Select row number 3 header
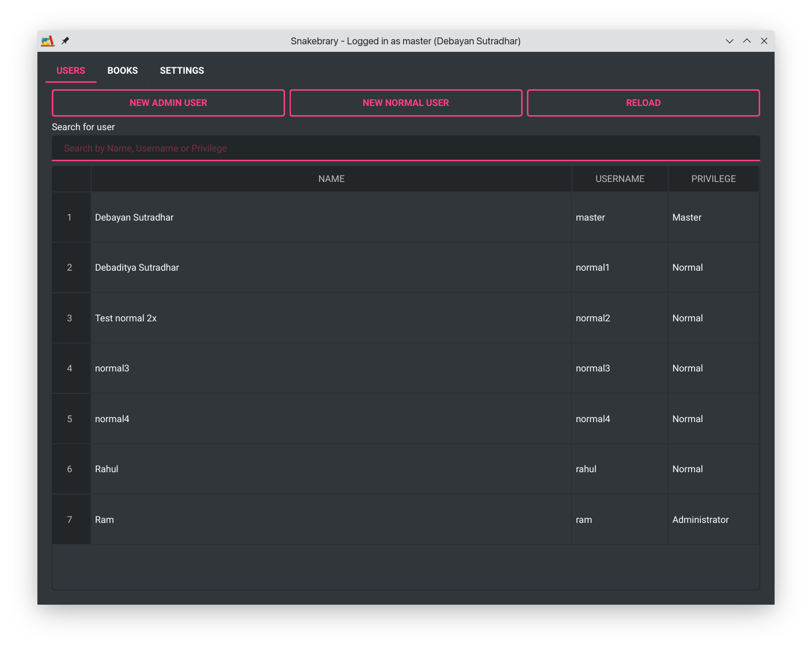The image size is (812, 649). click(x=71, y=318)
